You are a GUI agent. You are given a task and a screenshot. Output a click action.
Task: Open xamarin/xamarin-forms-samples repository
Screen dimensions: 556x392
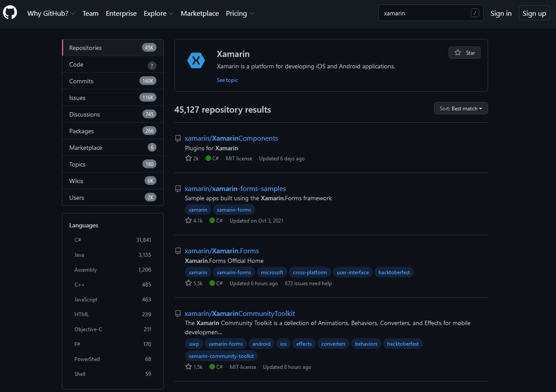pyautogui.click(x=235, y=189)
